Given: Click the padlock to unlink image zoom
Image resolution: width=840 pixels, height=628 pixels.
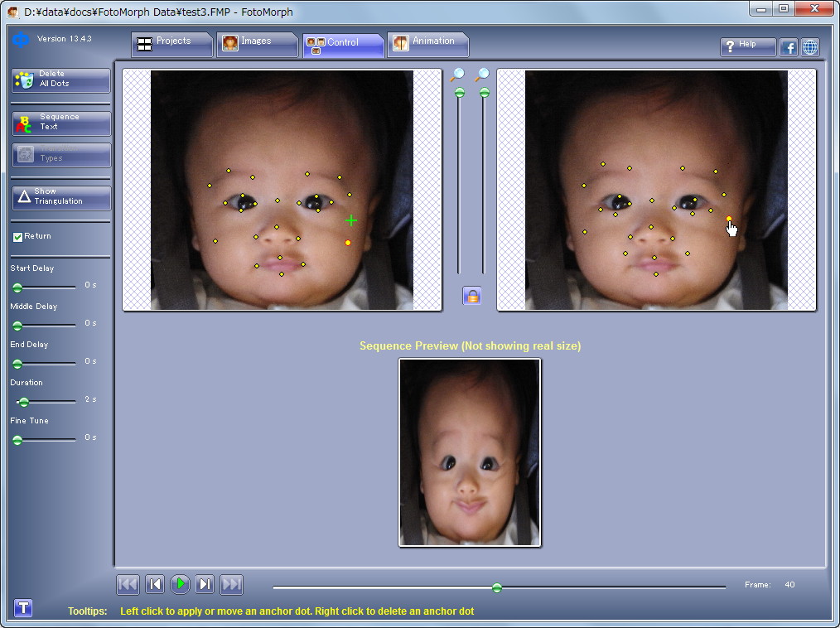Looking at the screenshot, I should (471, 296).
